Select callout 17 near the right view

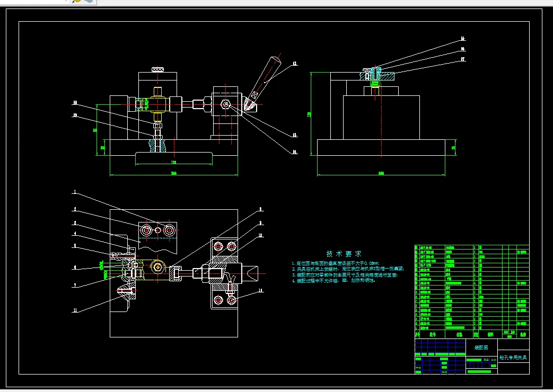pyautogui.click(x=463, y=59)
